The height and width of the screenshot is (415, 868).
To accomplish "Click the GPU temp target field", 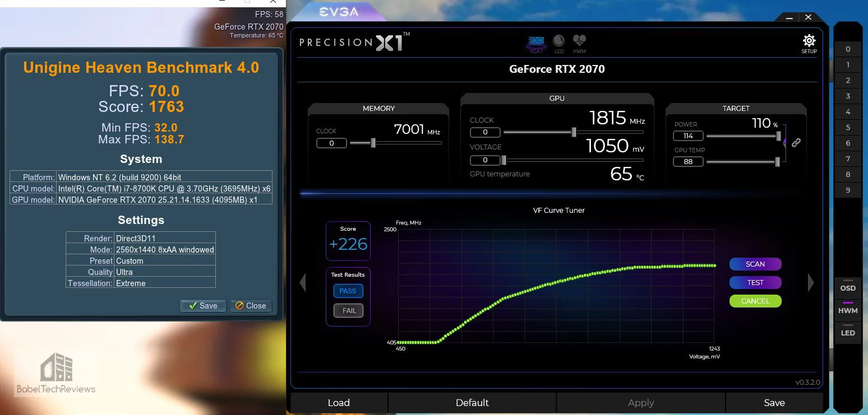I will coord(688,162).
